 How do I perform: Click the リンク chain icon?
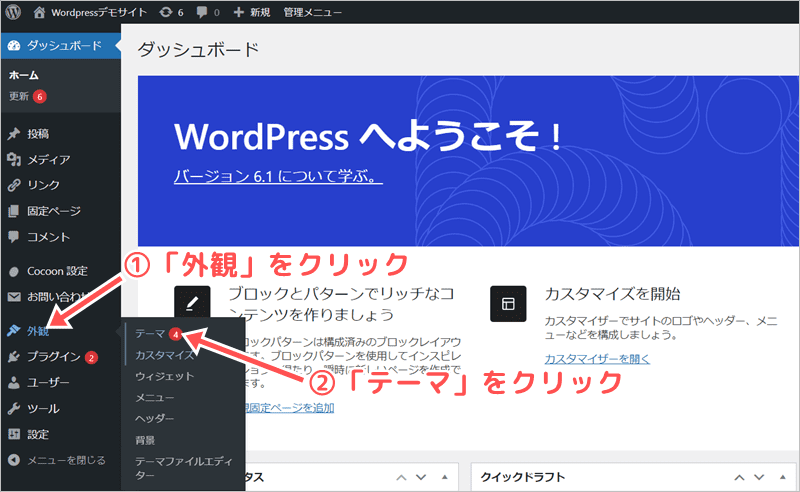tap(13, 185)
